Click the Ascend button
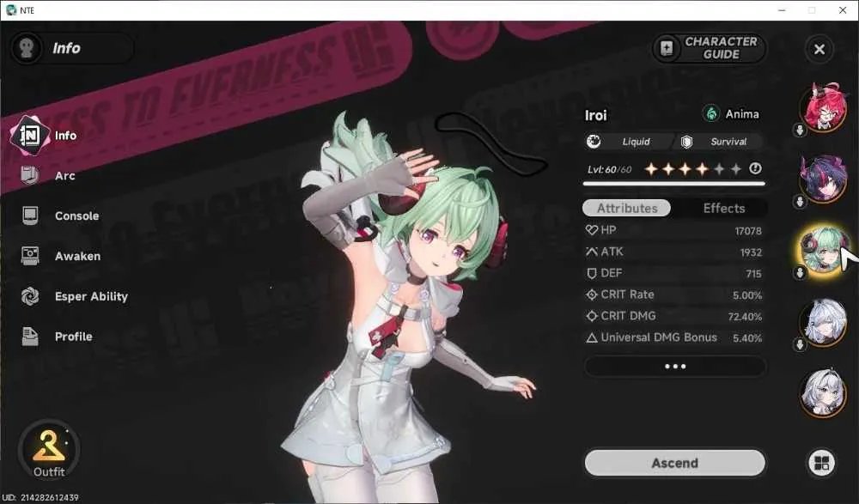The width and height of the screenshot is (859, 504). [675, 463]
